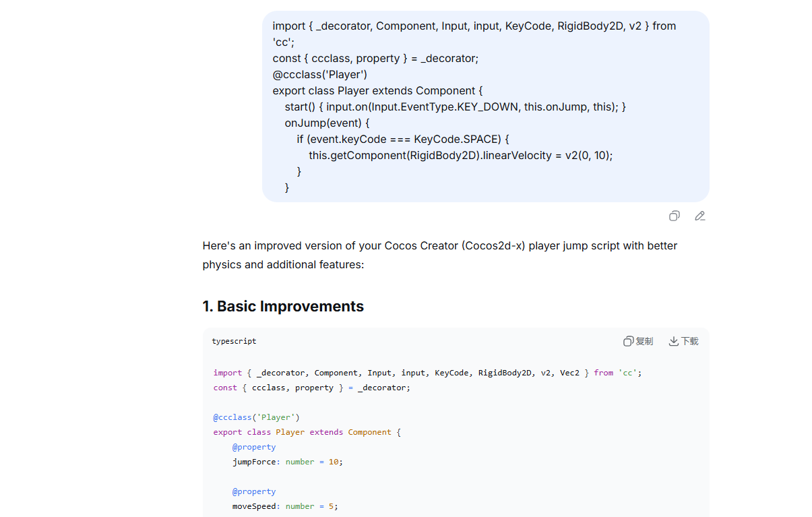The width and height of the screenshot is (812, 517).
Task: Click the "if (event.keyCode === KeyCode.SPACE)" line
Action: tap(403, 139)
